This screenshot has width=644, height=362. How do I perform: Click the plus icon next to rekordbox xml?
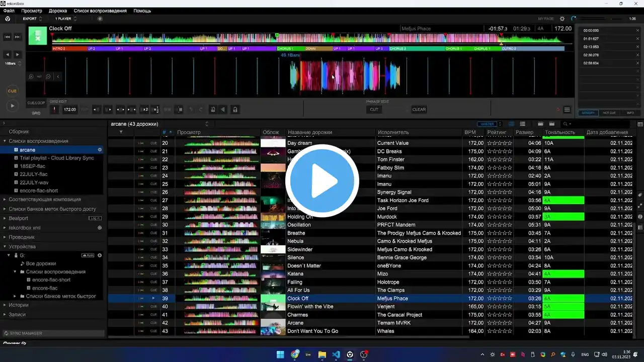coord(100,228)
